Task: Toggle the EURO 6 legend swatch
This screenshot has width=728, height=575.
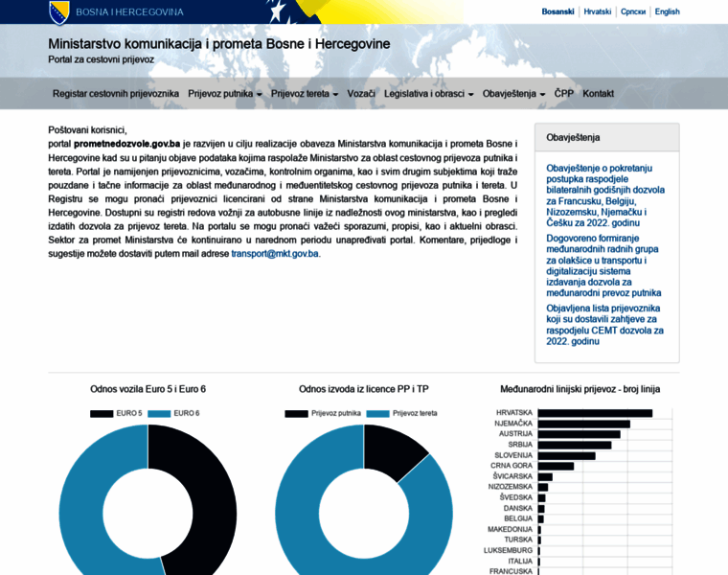Action: click(x=159, y=413)
